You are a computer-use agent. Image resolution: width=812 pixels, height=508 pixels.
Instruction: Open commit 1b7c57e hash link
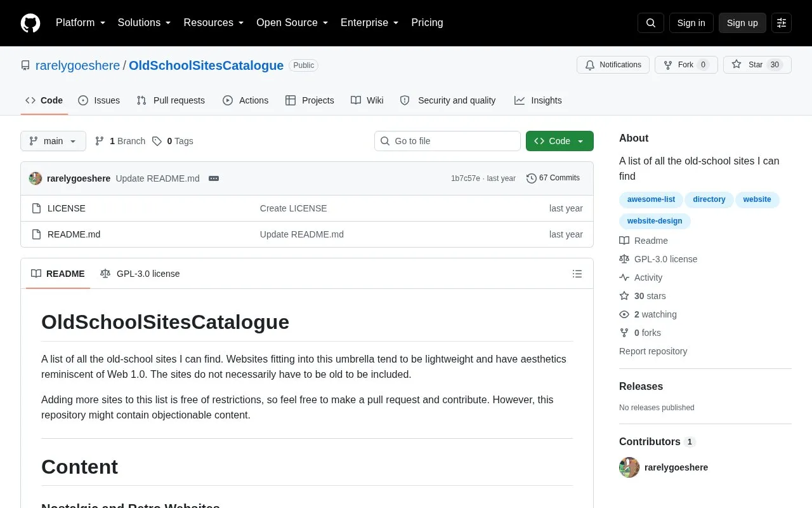pos(465,178)
